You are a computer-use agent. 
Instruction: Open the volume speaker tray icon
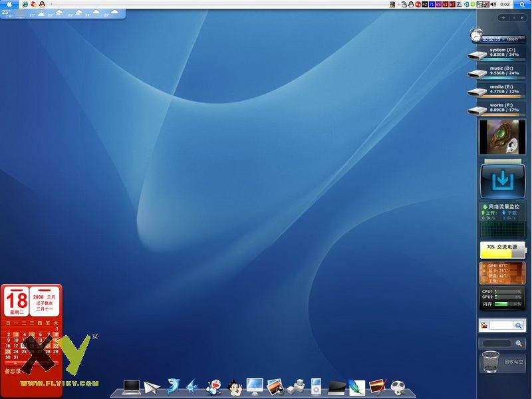[493, 4]
